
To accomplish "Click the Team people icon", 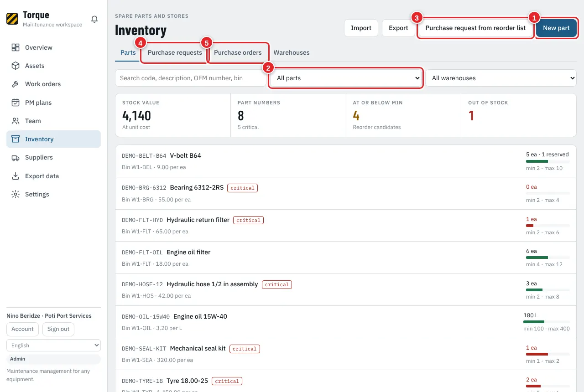I will pyautogui.click(x=16, y=121).
